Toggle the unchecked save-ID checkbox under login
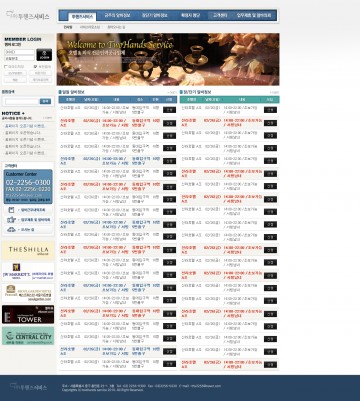Screen dimensions: 360x401 (6, 67)
